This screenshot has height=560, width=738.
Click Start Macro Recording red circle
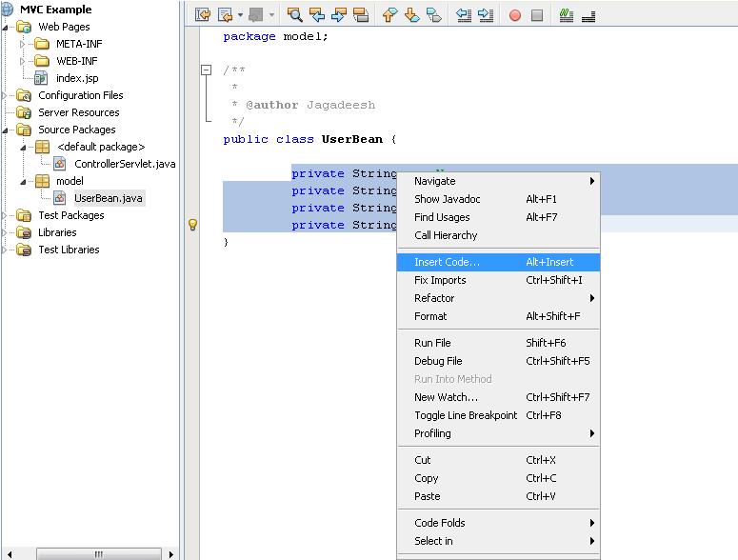click(x=515, y=15)
